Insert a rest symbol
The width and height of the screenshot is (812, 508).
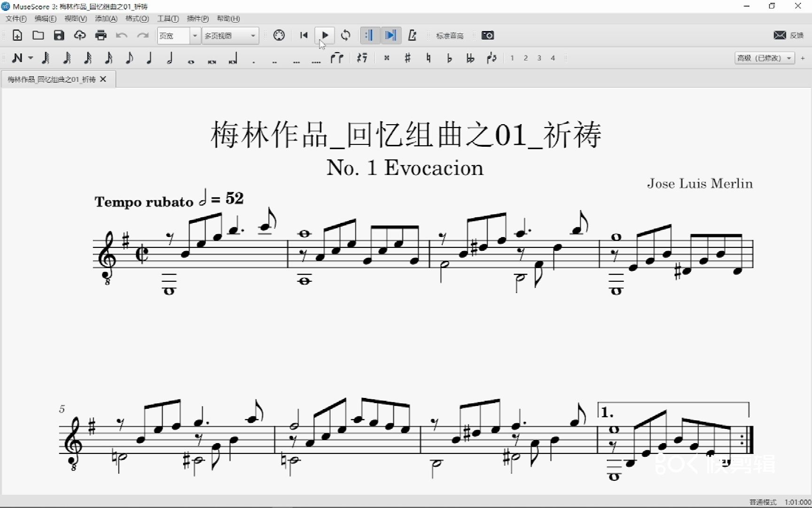tap(362, 58)
